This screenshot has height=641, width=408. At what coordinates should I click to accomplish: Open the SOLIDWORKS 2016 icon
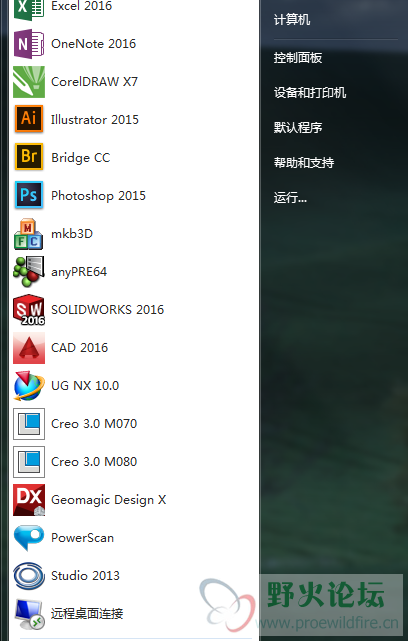[x=29, y=309]
